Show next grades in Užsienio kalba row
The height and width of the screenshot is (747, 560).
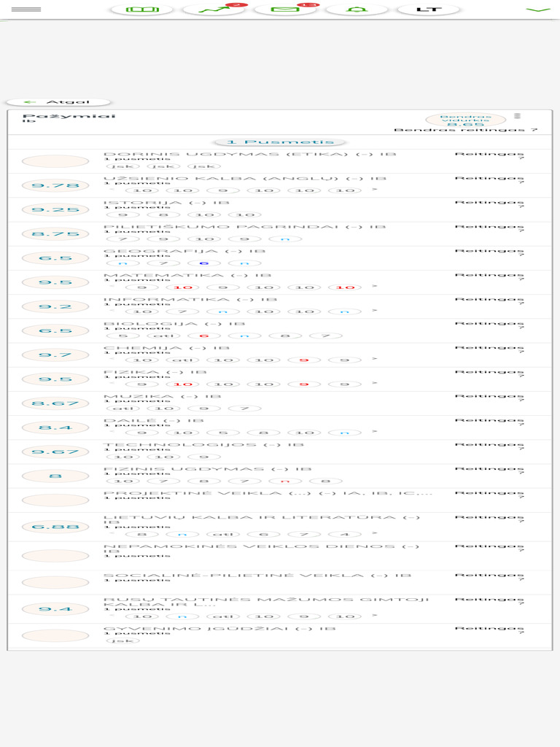375,190
